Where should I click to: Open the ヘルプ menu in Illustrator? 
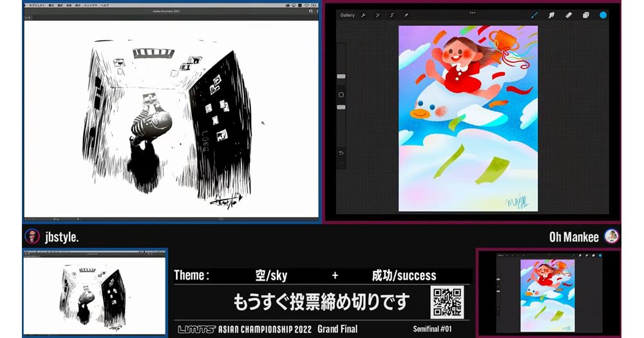coord(105,5)
